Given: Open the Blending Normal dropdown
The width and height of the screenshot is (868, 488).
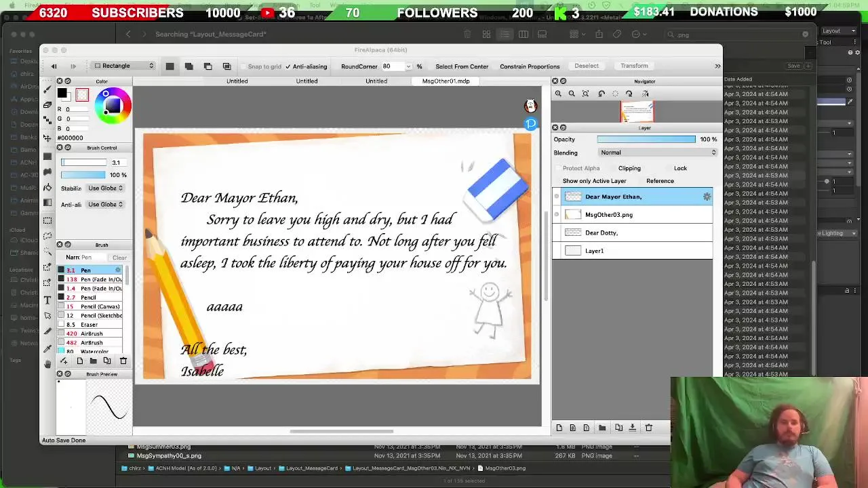Looking at the screenshot, I should tap(656, 152).
